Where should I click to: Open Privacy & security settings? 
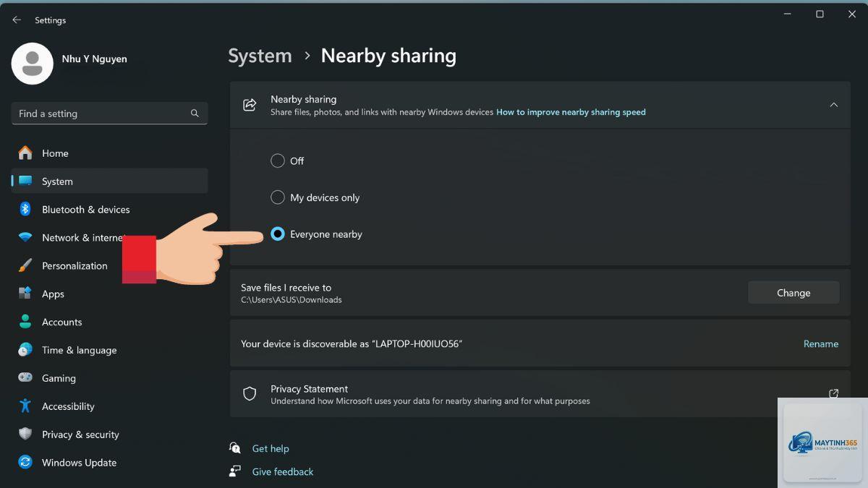pos(109,434)
